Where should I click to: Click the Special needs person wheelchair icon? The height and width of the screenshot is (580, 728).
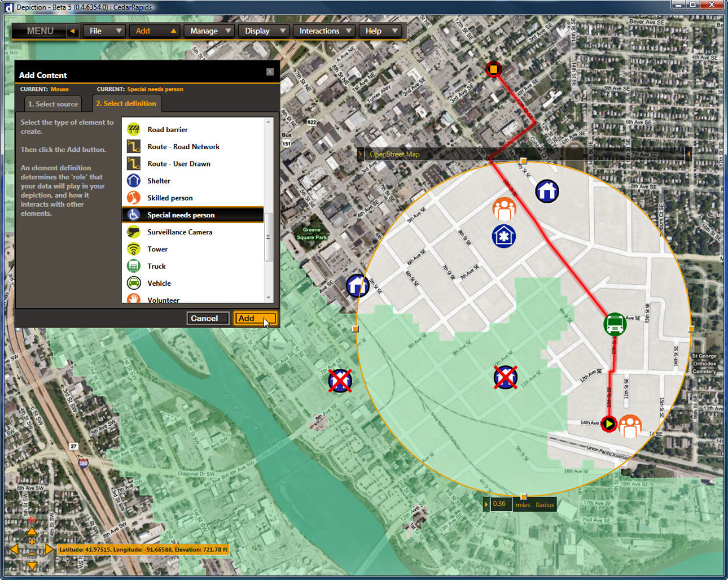coord(133,215)
